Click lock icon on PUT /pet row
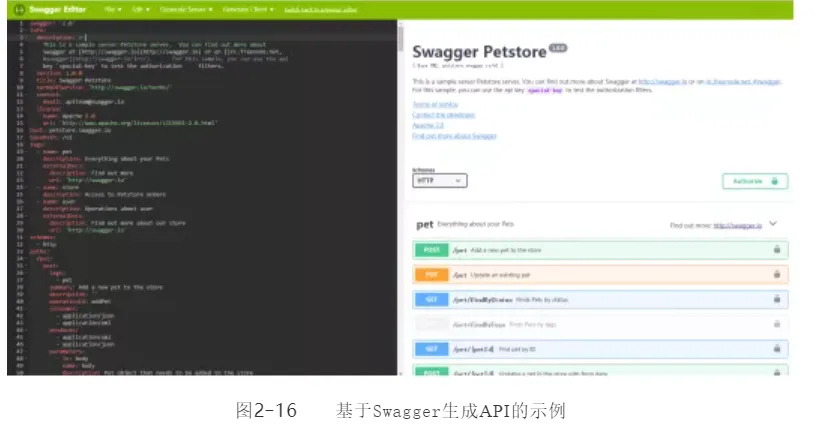 776,274
